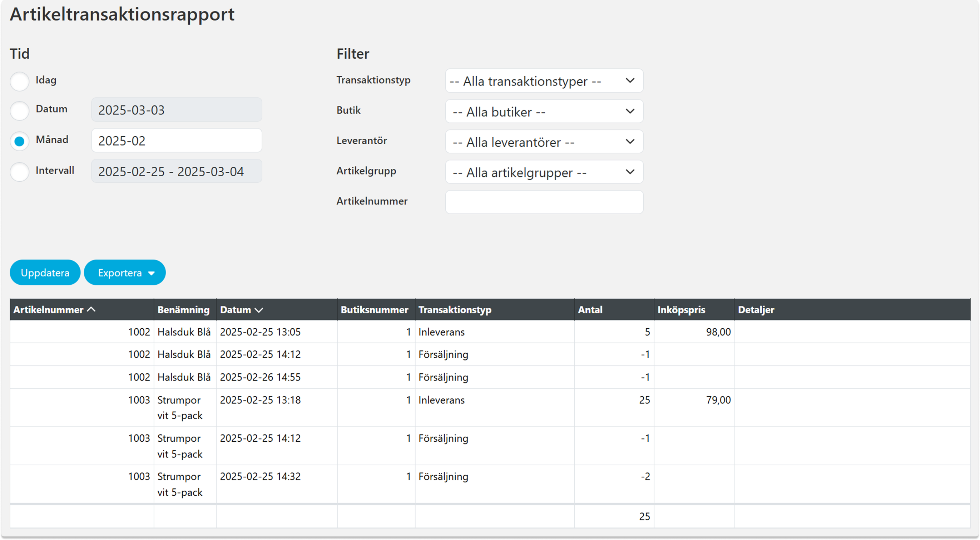Open the Transaktionstyp dropdown
This screenshot has width=980, height=540.
544,81
